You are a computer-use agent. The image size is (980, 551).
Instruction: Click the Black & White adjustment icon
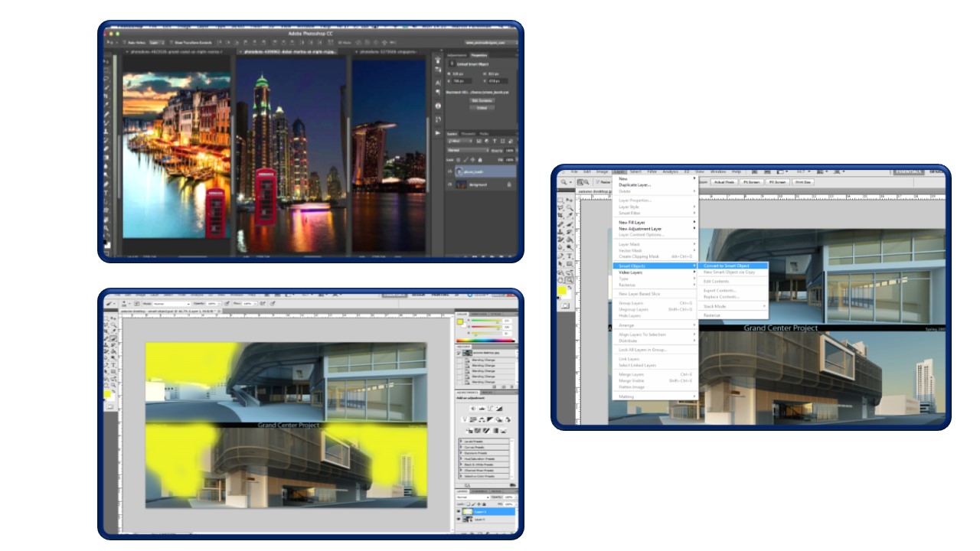490,419
